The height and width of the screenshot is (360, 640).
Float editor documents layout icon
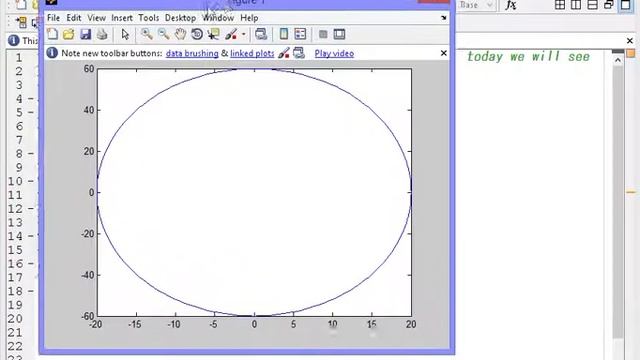tap(609, 5)
